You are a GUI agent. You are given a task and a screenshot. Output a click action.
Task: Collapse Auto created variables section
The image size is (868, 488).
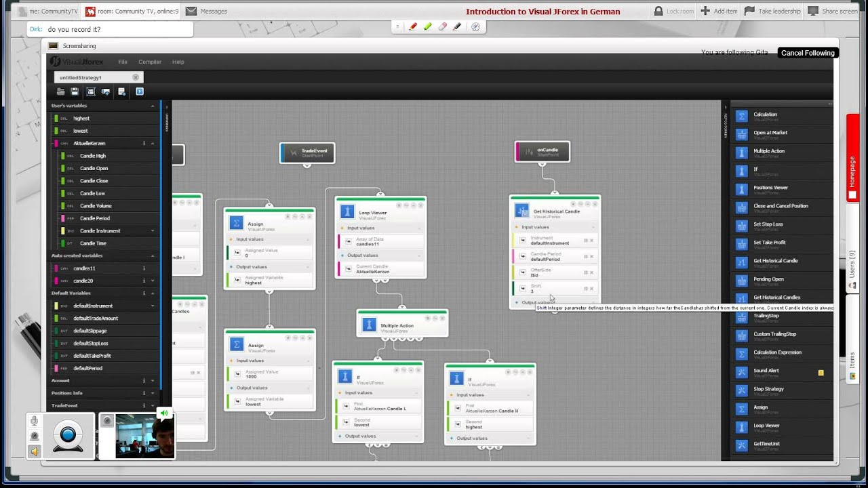tap(153, 256)
